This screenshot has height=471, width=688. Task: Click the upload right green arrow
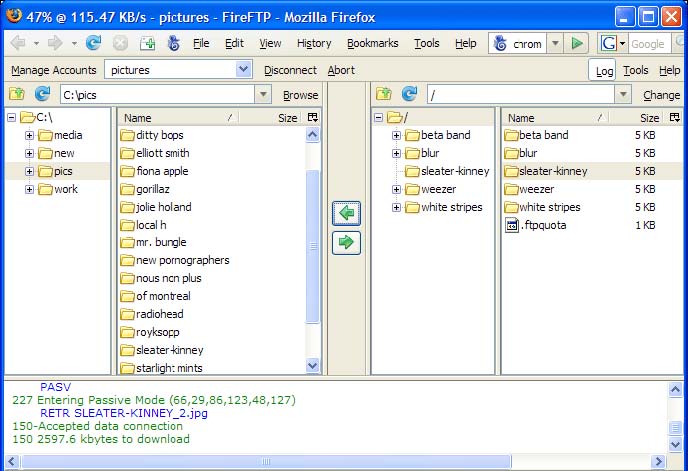346,242
